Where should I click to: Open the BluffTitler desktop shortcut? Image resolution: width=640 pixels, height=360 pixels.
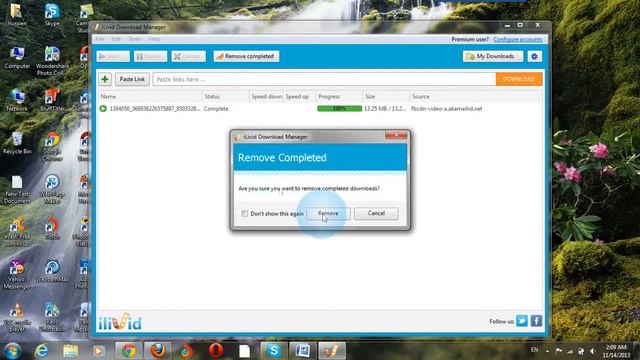point(52,100)
